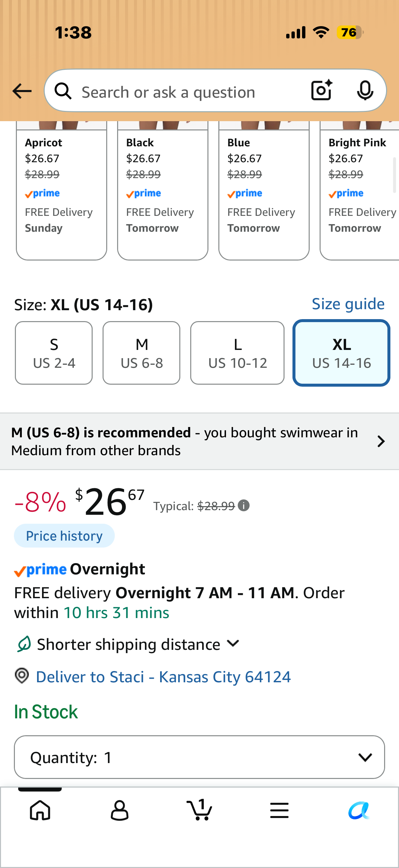The height and width of the screenshot is (868, 399).
Task: Open the account profile icon
Action: point(119,810)
